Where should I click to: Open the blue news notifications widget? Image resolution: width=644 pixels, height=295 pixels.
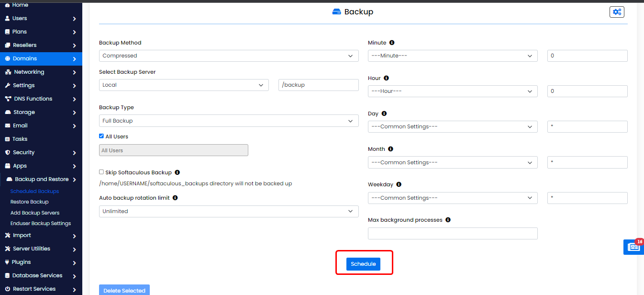(633, 247)
